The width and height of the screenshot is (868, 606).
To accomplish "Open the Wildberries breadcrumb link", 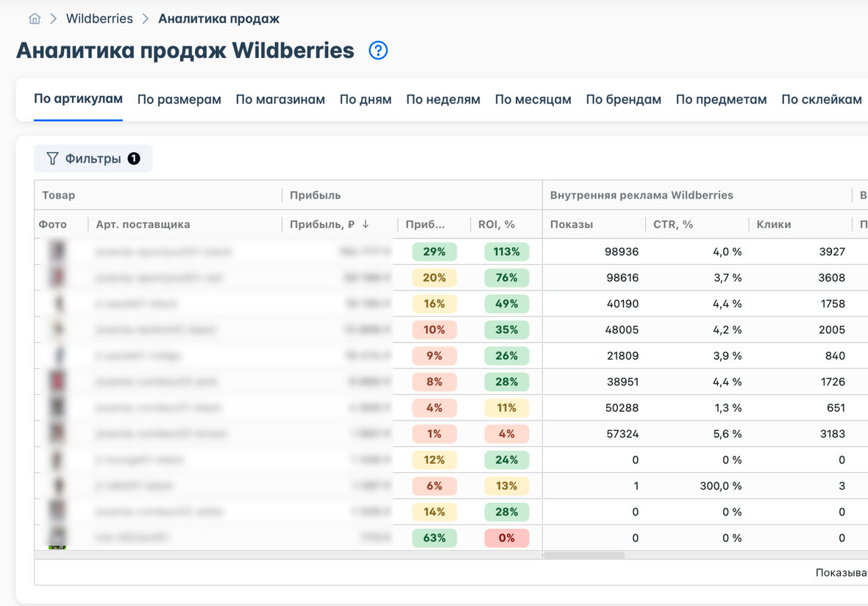I will (99, 19).
